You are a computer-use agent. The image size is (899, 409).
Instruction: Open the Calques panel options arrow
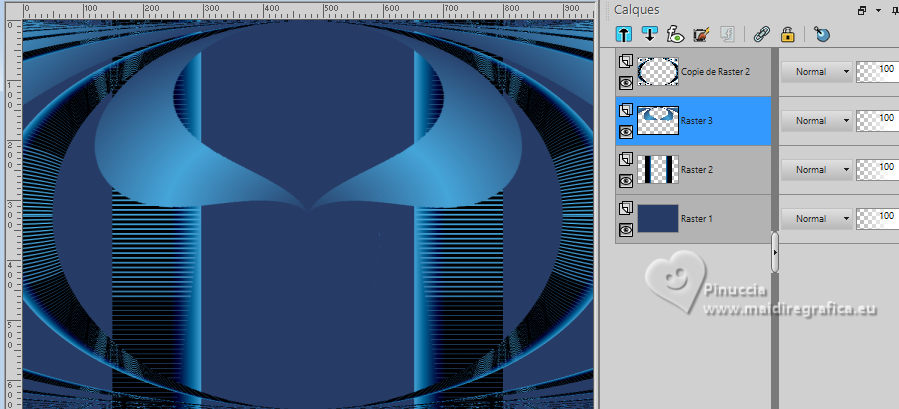pyautogui.click(x=878, y=10)
